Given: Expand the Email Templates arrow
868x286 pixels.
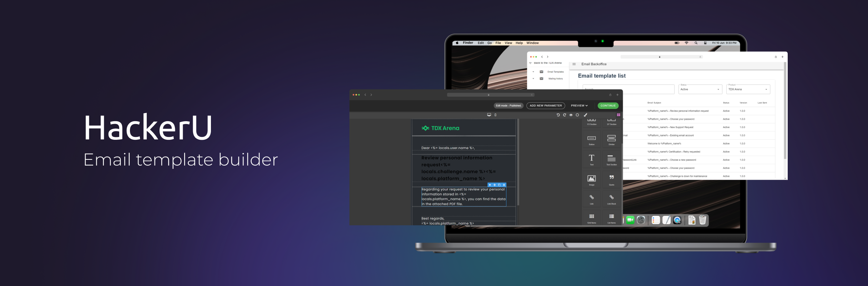Looking at the screenshot, I should pyautogui.click(x=533, y=72).
